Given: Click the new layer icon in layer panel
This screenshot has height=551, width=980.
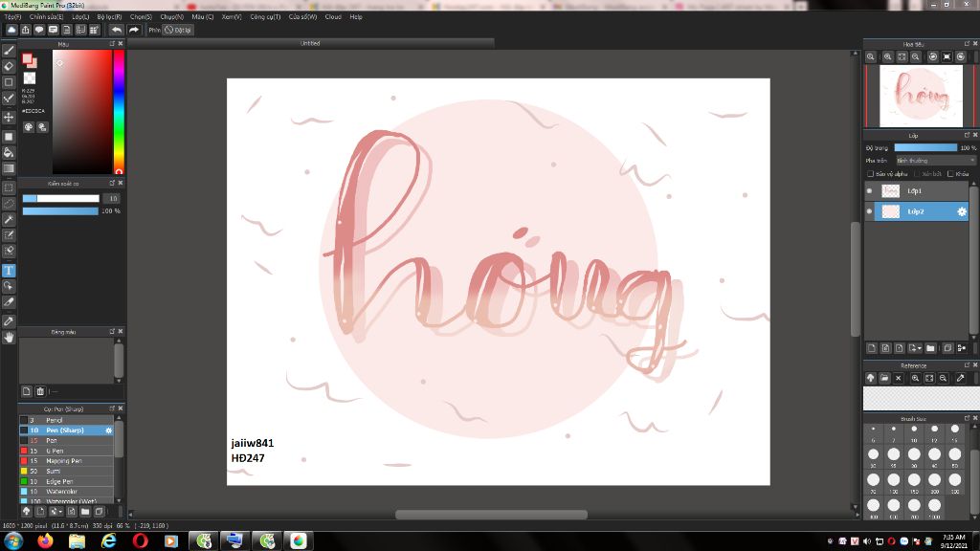Looking at the screenshot, I should point(872,348).
